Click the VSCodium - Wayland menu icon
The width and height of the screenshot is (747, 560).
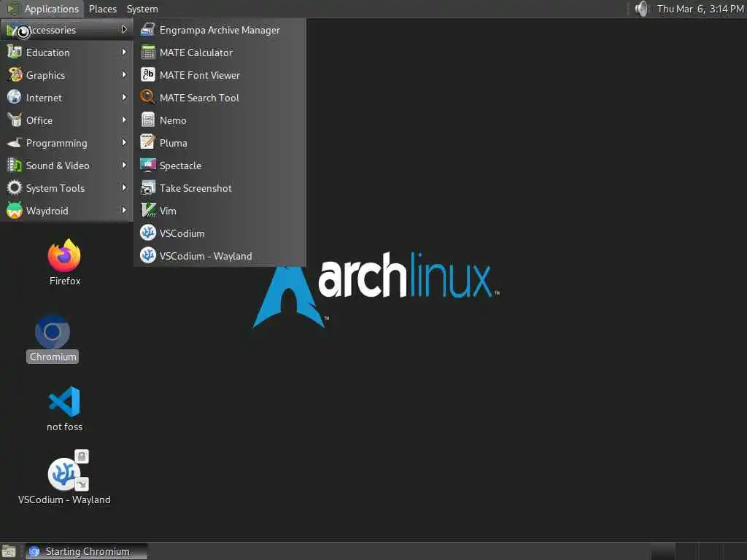147,256
